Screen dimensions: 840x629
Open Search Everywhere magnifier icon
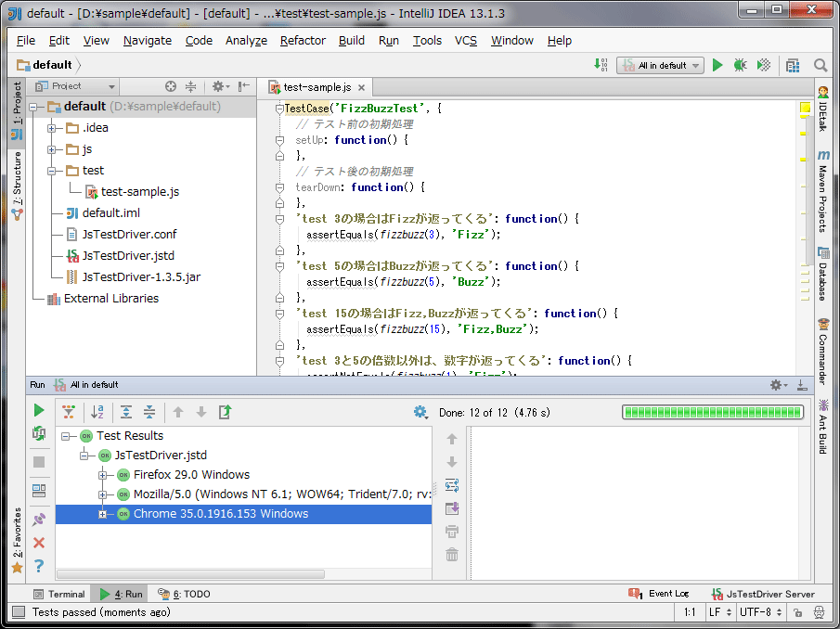[821, 65]
